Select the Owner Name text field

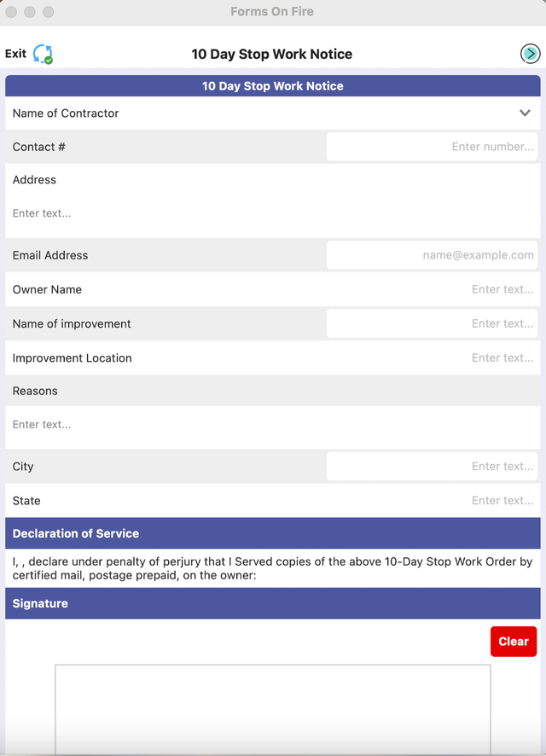click(x=432, y=289)
